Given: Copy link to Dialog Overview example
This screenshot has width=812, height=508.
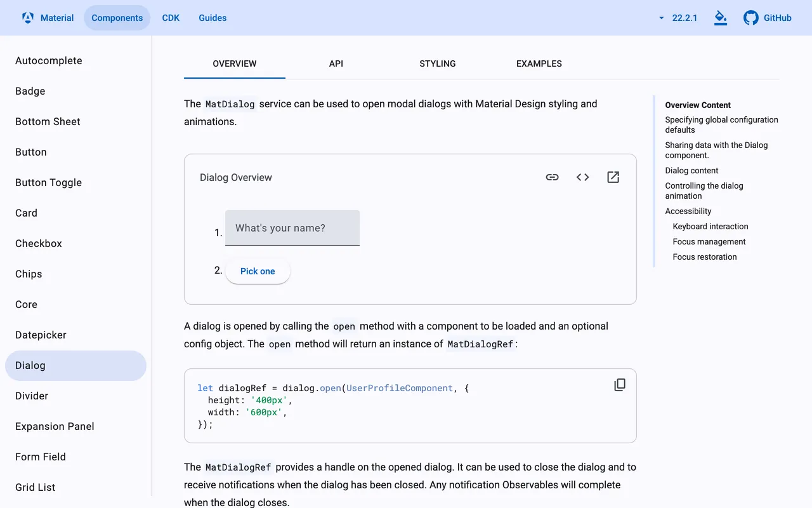Looking at the screenshot, I should [553, 177].
